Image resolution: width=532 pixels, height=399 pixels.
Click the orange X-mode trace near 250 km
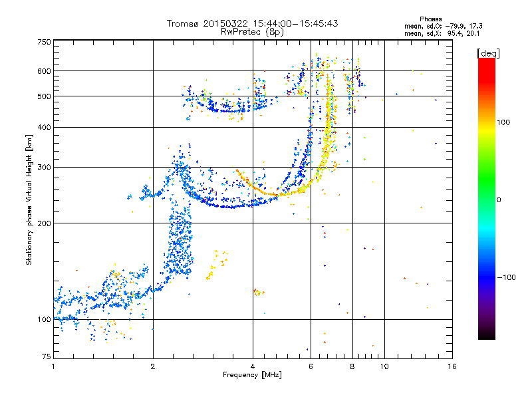[x=275, y=195]
